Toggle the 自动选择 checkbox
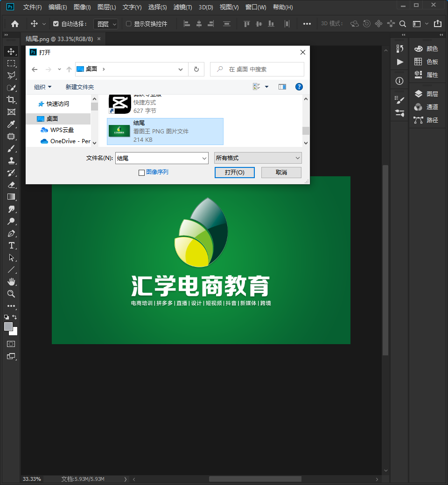 56,24
